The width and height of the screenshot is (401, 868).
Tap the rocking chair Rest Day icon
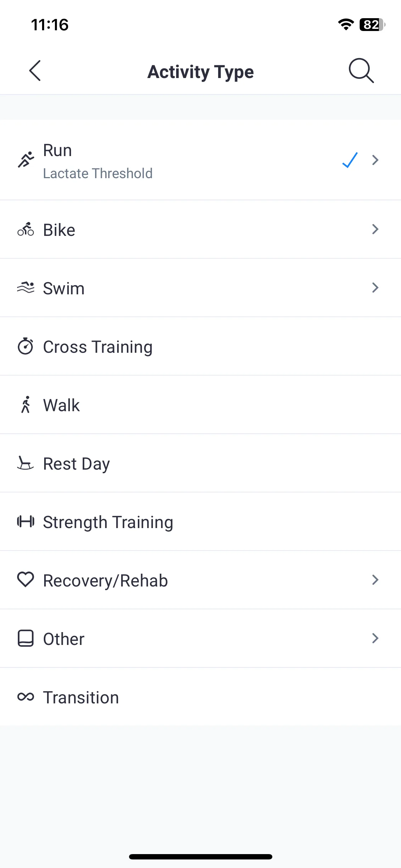click(26, 463)
